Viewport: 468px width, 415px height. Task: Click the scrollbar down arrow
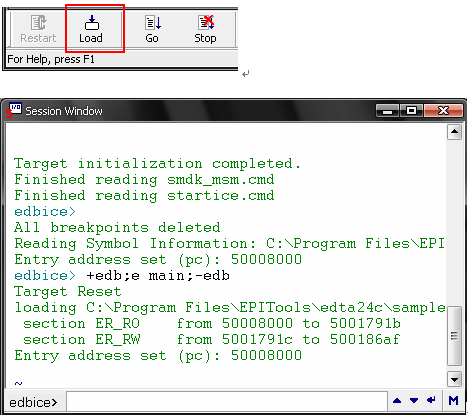pyautogui.click(x=454, y=379)
